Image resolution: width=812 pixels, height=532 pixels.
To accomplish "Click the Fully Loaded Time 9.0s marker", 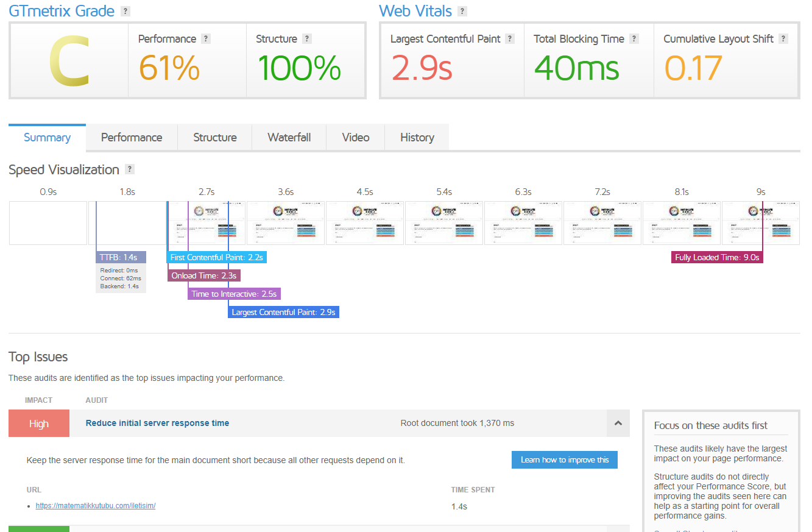I will (x=717, y=257).
